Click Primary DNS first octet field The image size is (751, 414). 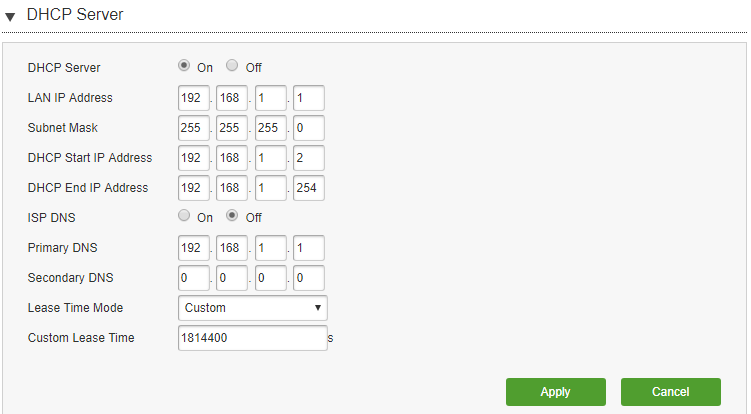tap(194, 248)
